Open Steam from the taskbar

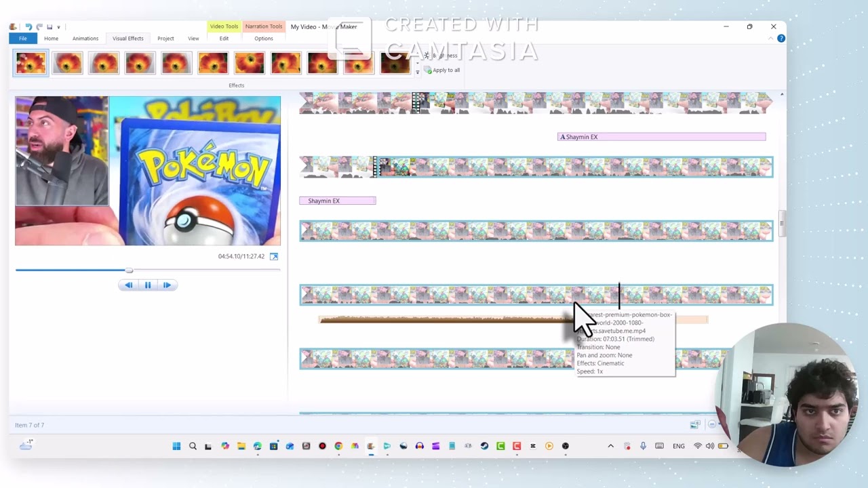(x=484, y=446)
